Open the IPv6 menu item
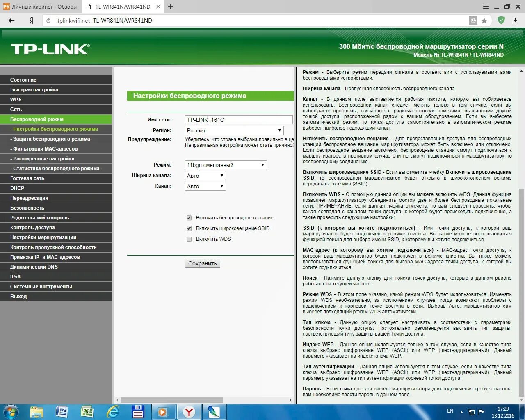 point(56,277)
